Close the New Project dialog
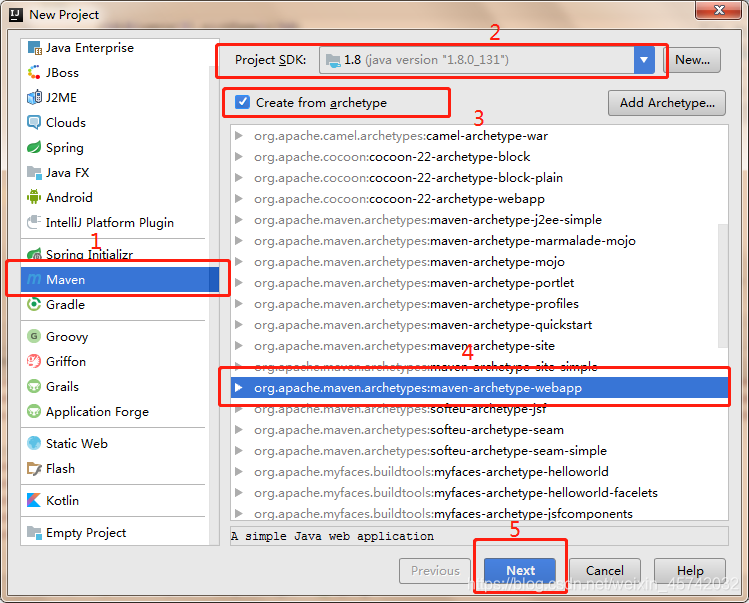 click(x=718, y=10)
